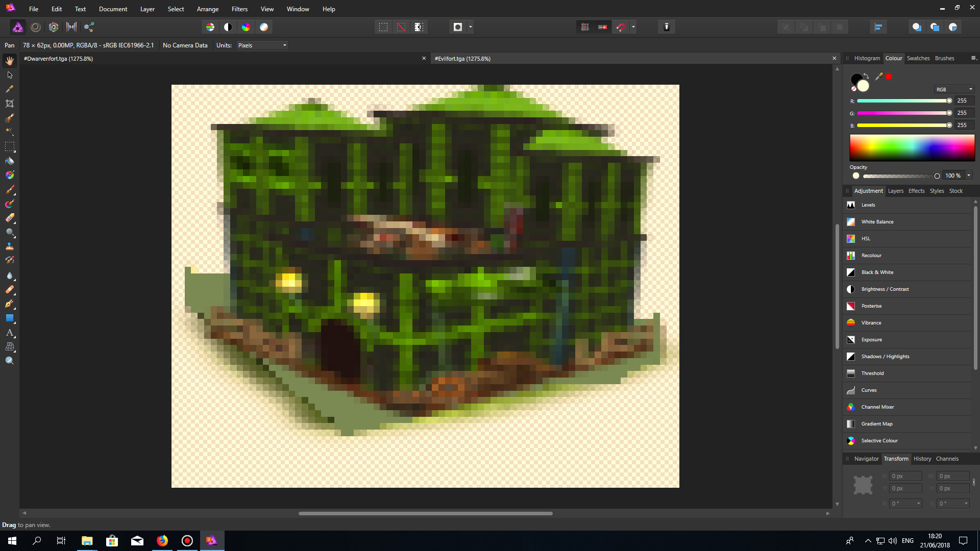Image resolution: width=980 pixels, height=551 pixels.
Task: Switch to the Develop Persona
Action: (54, 27)
